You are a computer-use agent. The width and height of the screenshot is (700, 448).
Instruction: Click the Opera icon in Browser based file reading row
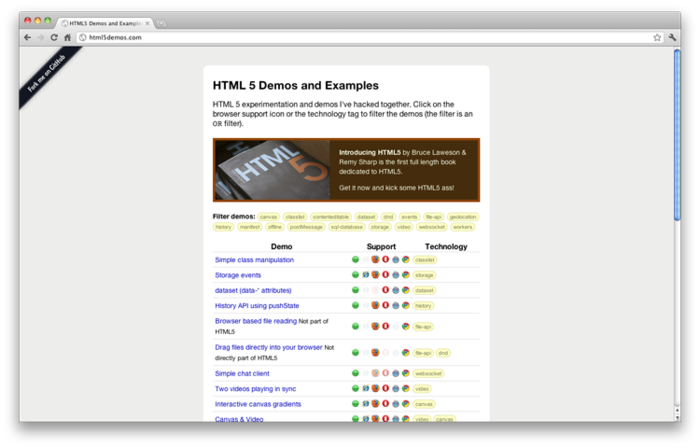pos(386,326)
